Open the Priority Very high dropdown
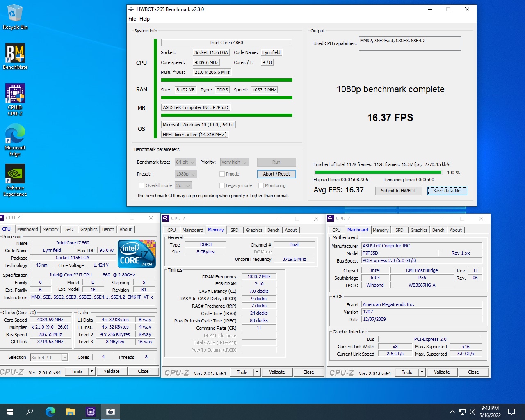Image resolution: width=525 pixels, height=420 pixels. (234, 162)
